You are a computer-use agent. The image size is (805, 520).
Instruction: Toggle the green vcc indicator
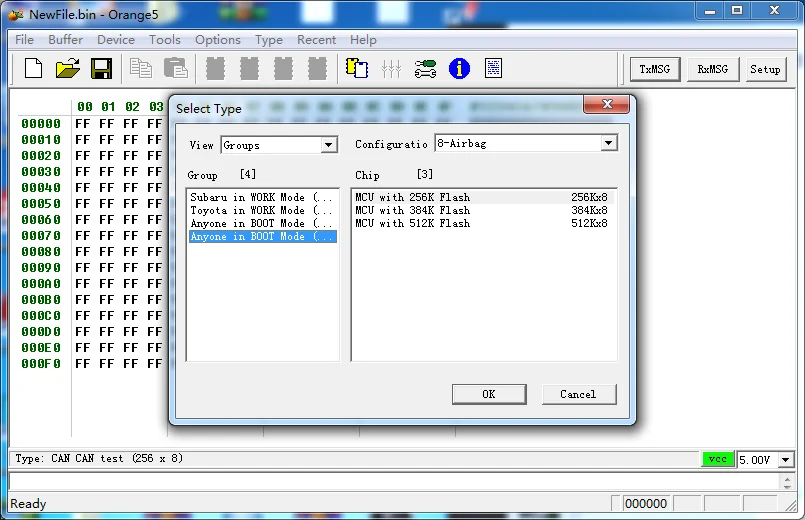pos(717,459)
